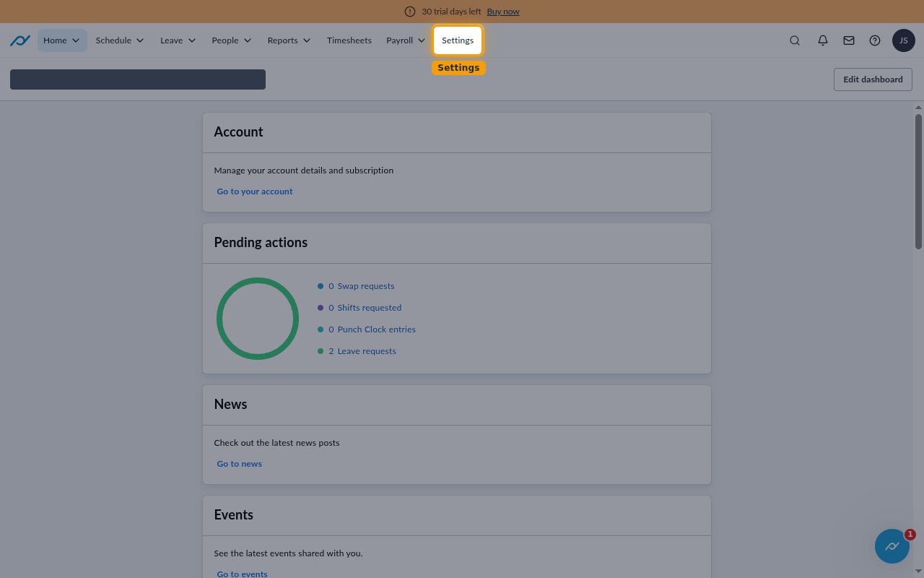
Task: Open the search magnifier icon
Action: click(795, 40)
